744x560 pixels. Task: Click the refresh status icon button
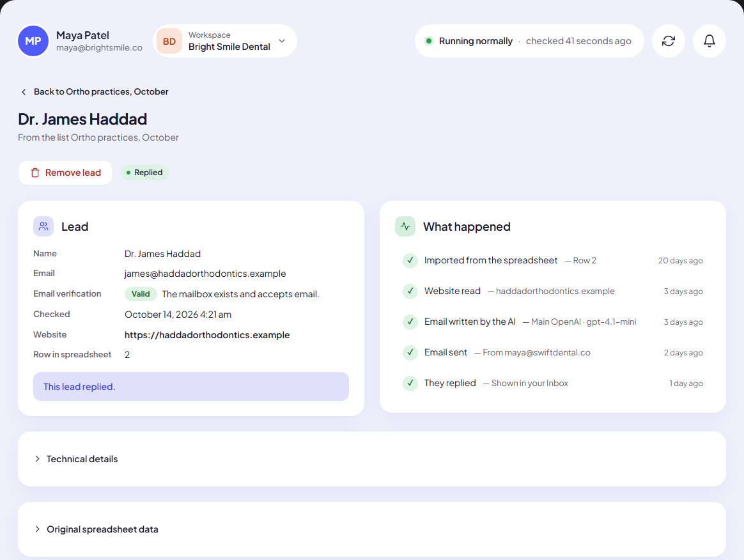tap(668, 41)
